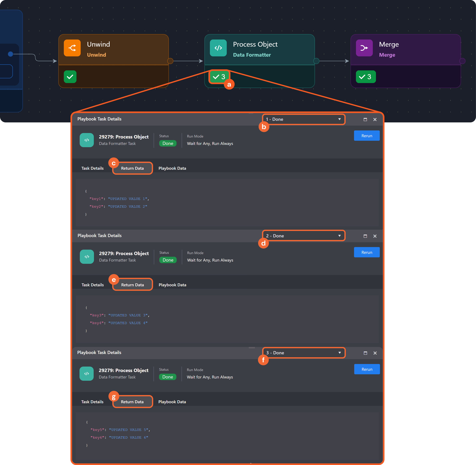
Task: Click the Data Formatter icon in the second task panel
Action: click(87, 257)
